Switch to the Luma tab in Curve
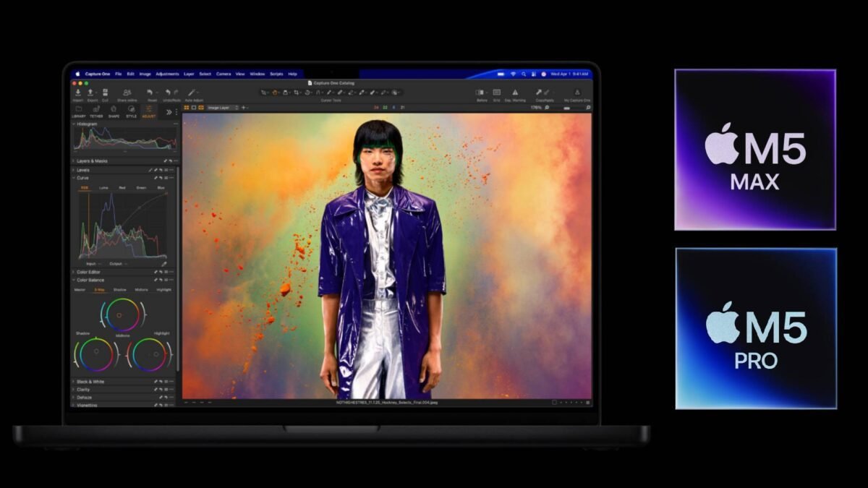Image resolution: width=868 pixels, height=488 pixels. 103,187
